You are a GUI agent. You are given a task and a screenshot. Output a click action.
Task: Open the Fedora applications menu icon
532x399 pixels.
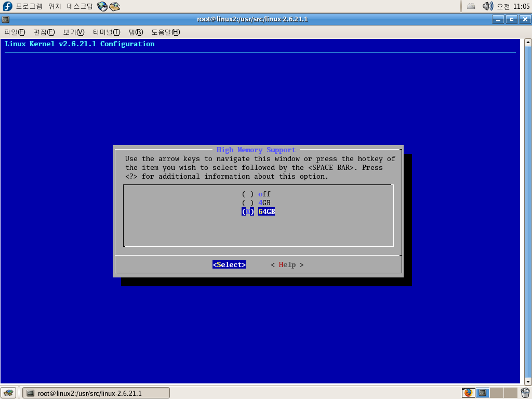8,6
